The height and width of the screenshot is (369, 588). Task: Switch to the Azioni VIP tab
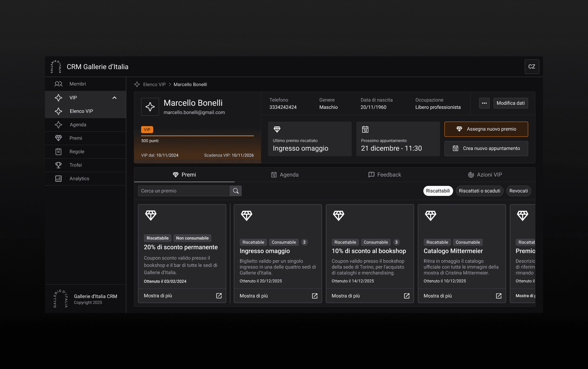pyautogui.click(x=485, y=175)
